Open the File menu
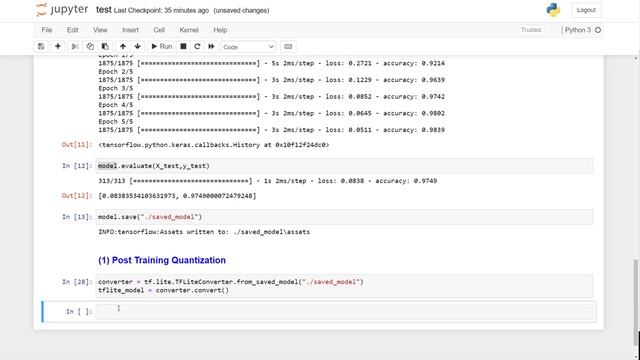The image size is (640, 360). point(47,30)
